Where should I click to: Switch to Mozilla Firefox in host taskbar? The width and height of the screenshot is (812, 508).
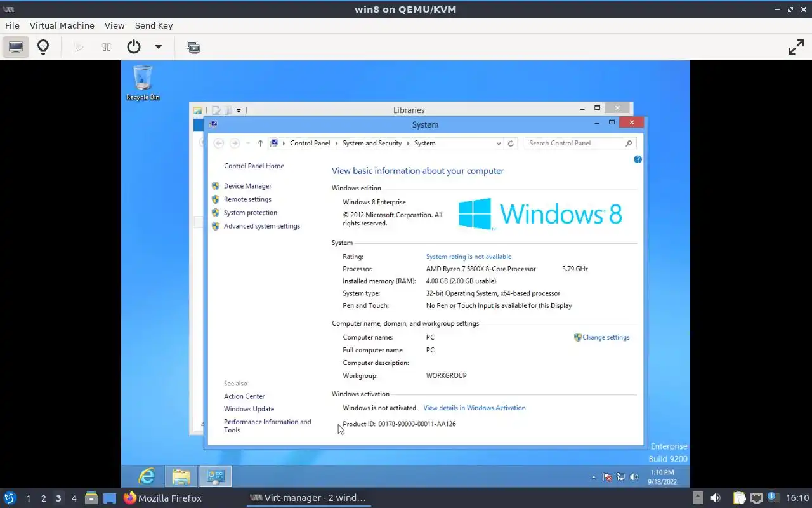coord(163,498)
